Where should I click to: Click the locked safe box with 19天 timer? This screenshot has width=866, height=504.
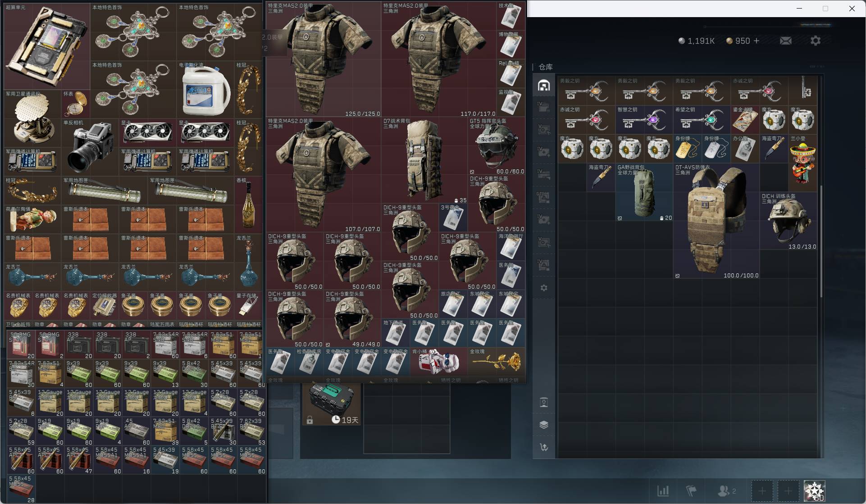pyautogui.click(x=332, y=404)
